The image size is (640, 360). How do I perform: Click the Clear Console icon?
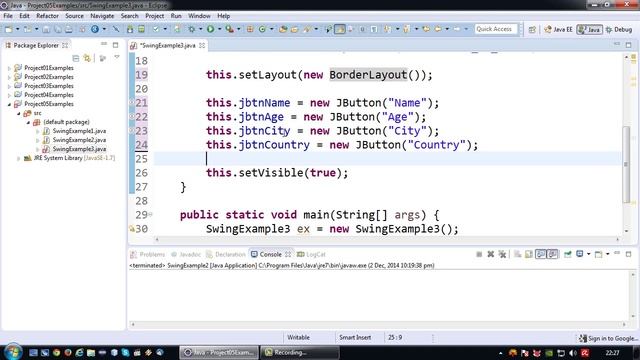518,254
